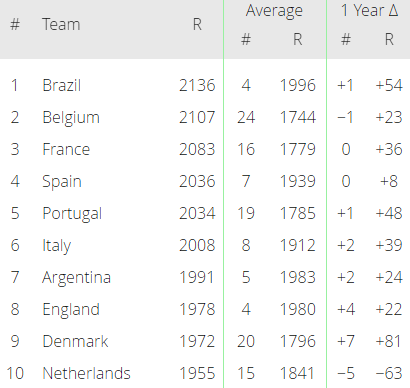This screenshot has height=388, width=410.
Task: Select Spain in the rankings table
Action: click(62, 182)
